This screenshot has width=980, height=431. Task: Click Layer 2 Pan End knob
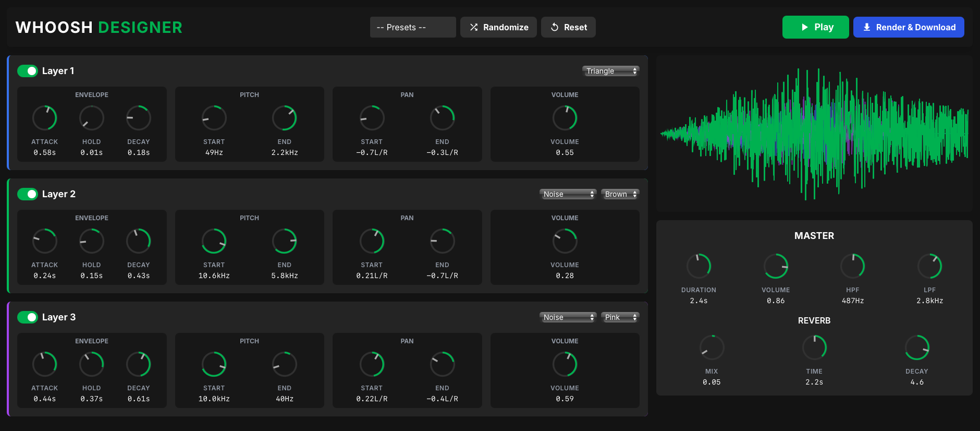coord(443,241)
